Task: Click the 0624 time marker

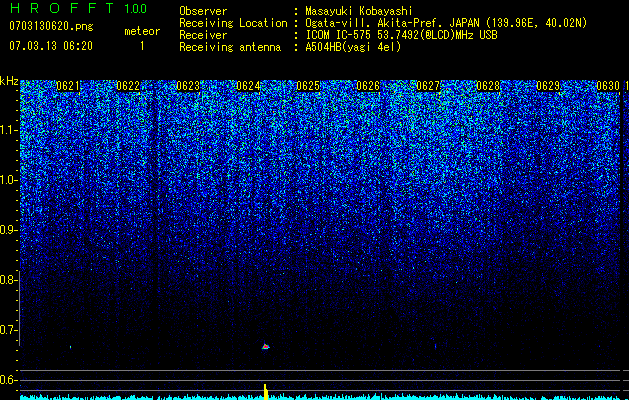Action: (x=248, y=86)
